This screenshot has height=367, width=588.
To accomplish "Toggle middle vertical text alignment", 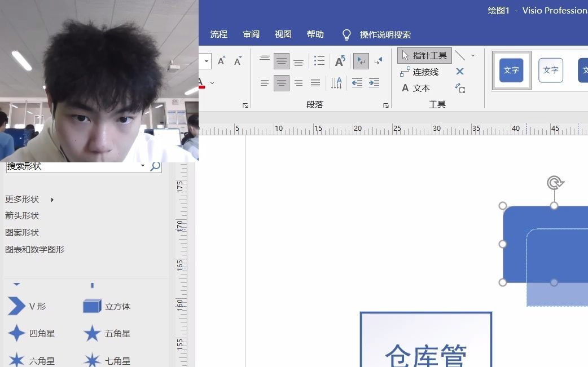I will click(282, 60).
